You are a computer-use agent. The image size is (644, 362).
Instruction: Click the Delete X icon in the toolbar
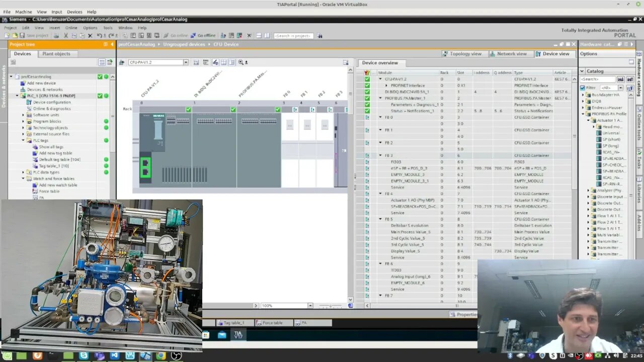coord(90,36)
